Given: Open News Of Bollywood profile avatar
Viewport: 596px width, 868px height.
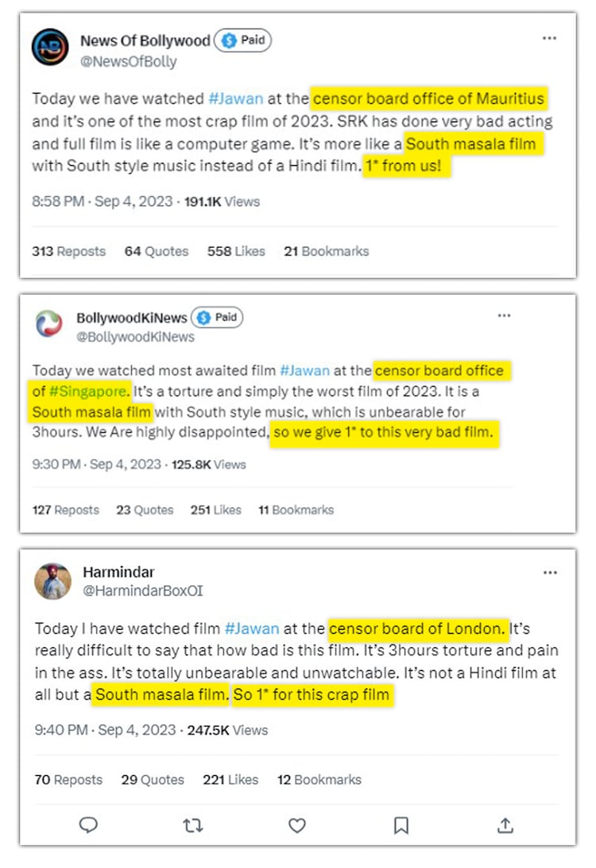Looking at the screenshot, I should 50,48.
